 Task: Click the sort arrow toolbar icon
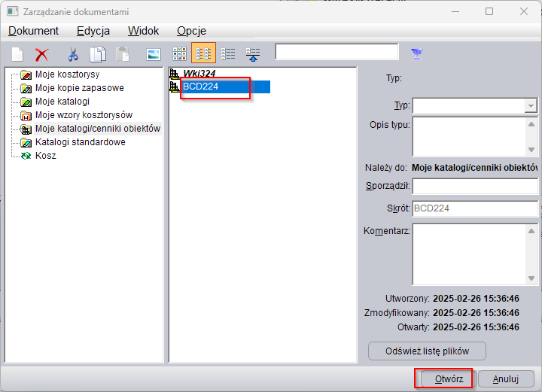253,54
